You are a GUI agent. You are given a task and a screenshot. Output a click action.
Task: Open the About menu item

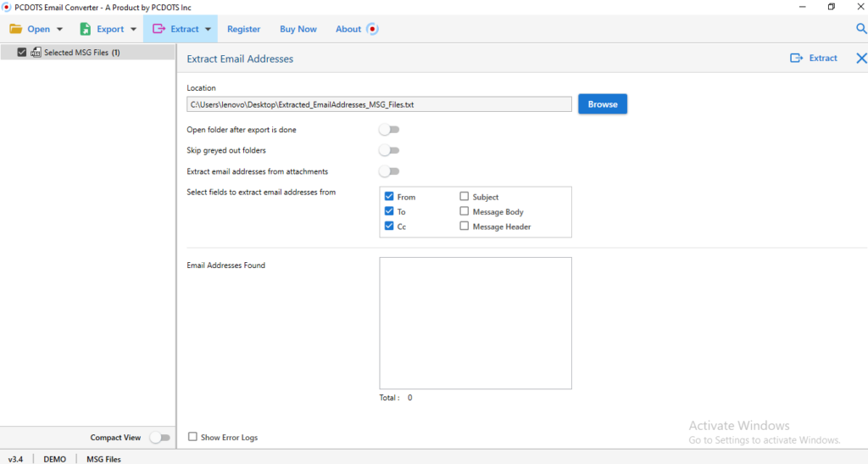click(x=348, y=29)
